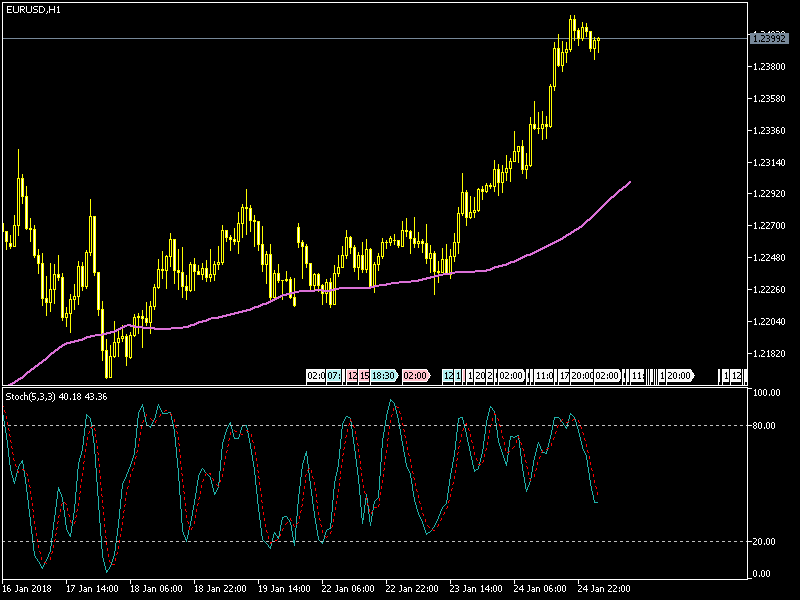This screenshot has width=800, height=600.
Task: Click the 22 Jan 06:00 time label
Action: [x=348, y=588]
